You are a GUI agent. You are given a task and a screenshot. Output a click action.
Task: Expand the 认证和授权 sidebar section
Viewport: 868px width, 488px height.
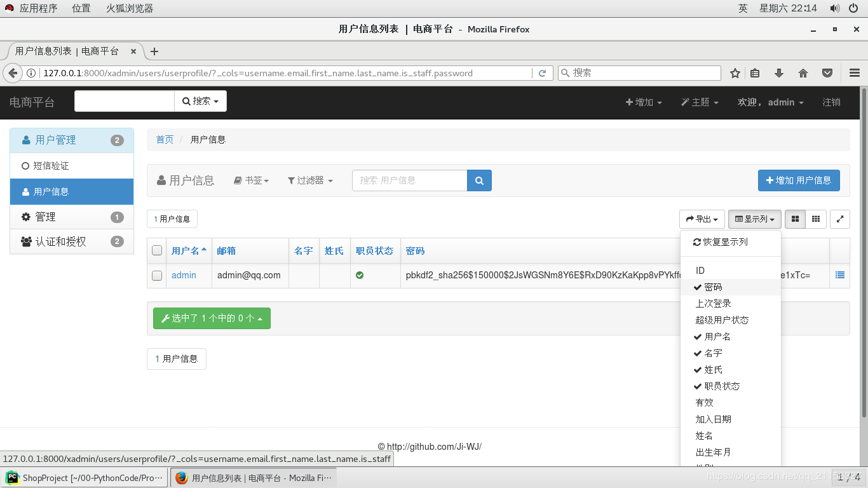click(x=72, y=241)
